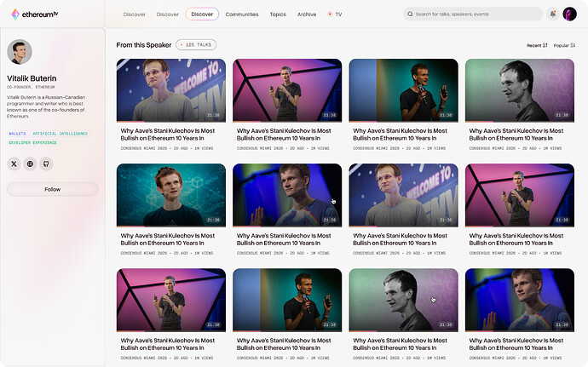Select the DEVELOPER EXPERIENCE tag
Screen dimensions: 588x367
(32, 142)
